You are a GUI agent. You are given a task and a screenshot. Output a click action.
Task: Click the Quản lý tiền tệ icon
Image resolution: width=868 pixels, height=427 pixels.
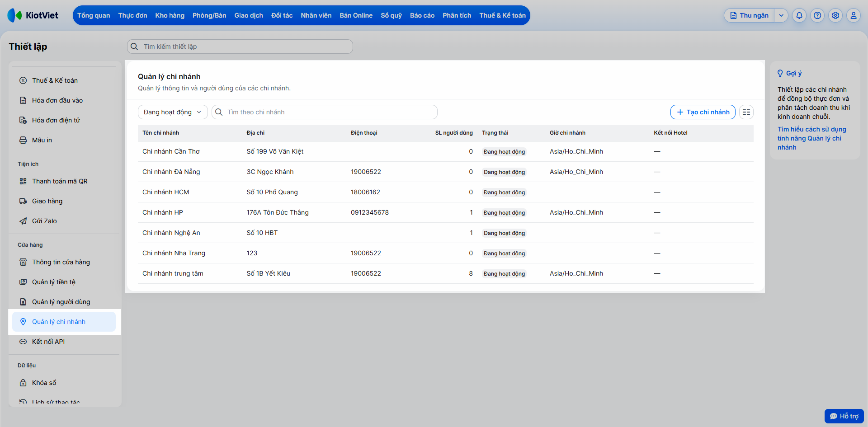tap(23, 282)
